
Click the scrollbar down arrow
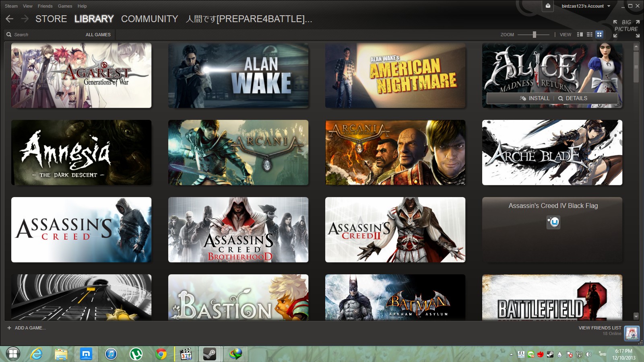click(x=636, y=316)
